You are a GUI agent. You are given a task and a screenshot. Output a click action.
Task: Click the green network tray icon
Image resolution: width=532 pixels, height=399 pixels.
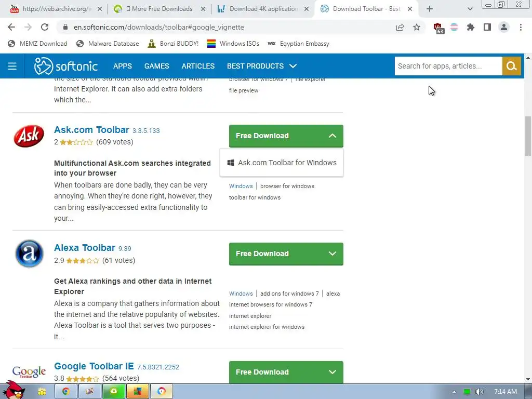(x=467, y=392)
